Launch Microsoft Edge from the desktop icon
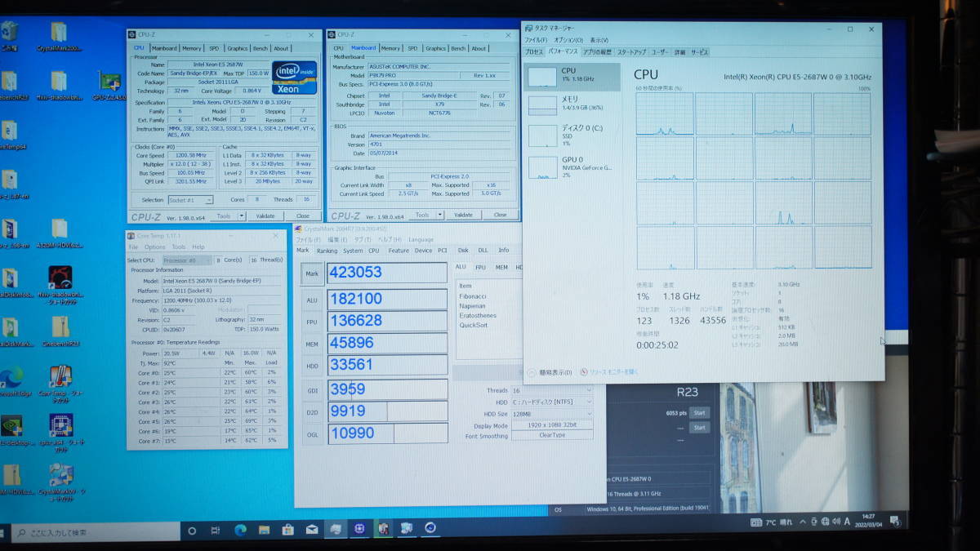The width and height of the screenshot is (980, 551). click(11, 380)
